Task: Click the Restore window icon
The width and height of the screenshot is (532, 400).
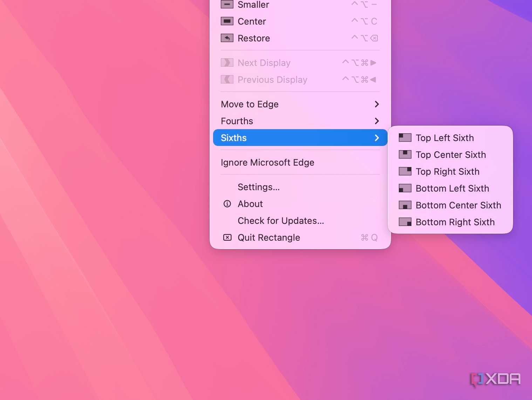Action: 227,38
